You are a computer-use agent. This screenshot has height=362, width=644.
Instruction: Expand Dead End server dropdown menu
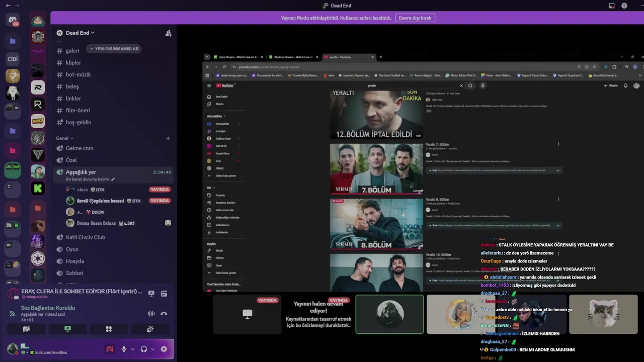(80, 33)
